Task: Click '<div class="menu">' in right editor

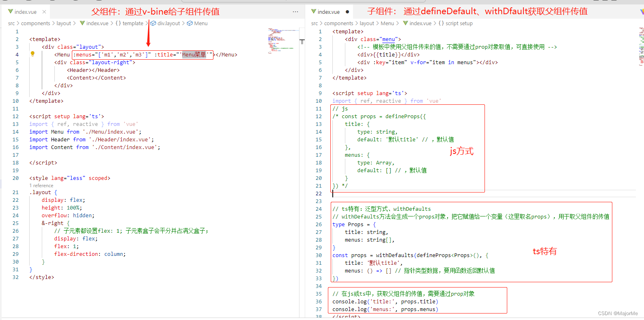Action: (x=373, y=39)
